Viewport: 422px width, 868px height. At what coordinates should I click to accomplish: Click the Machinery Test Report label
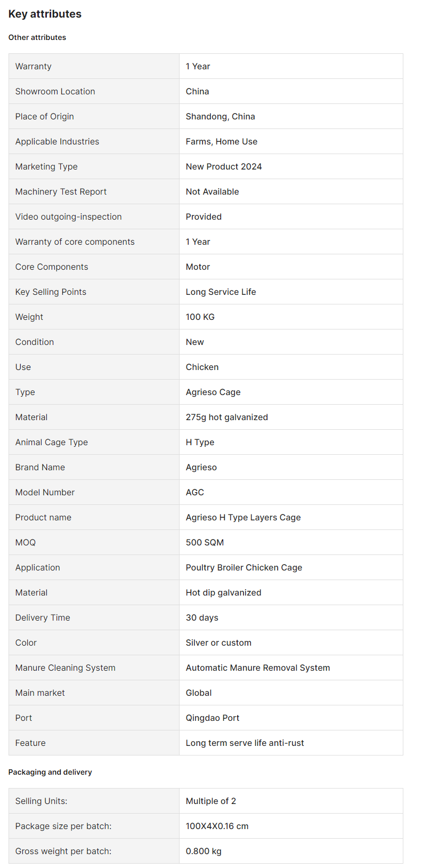coord(61,191)
